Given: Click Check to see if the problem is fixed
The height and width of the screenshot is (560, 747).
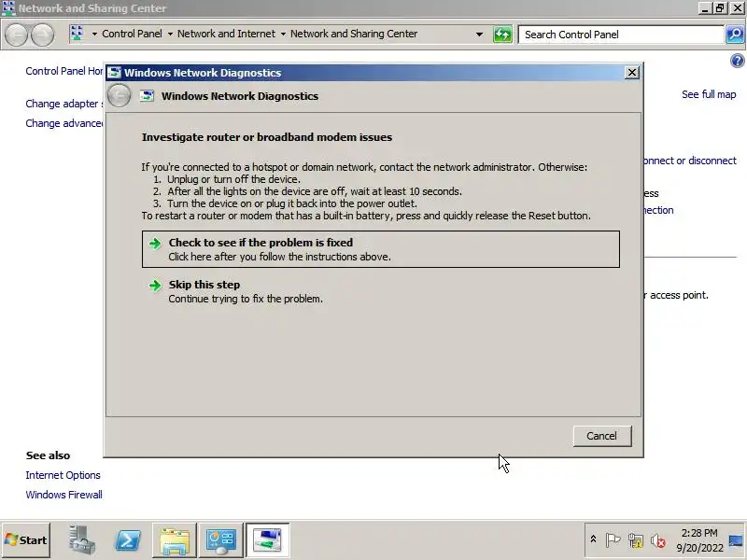Looking at the screenshot, I should (x=381, y=249).
